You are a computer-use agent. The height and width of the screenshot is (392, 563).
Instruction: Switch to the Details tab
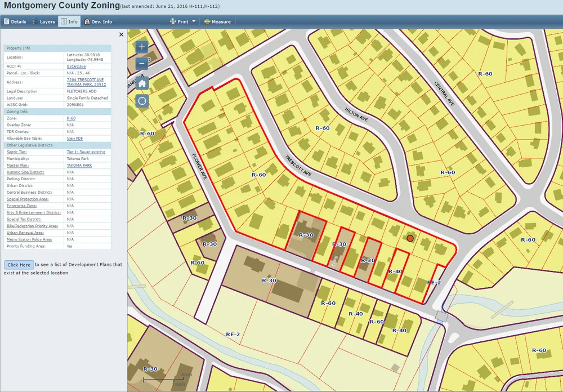coord(15,21)
